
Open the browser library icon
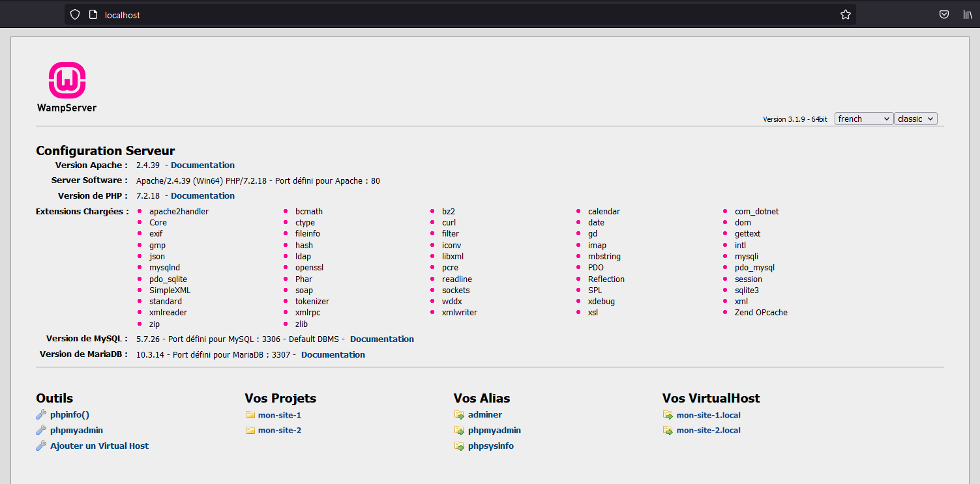pos(968,14)
